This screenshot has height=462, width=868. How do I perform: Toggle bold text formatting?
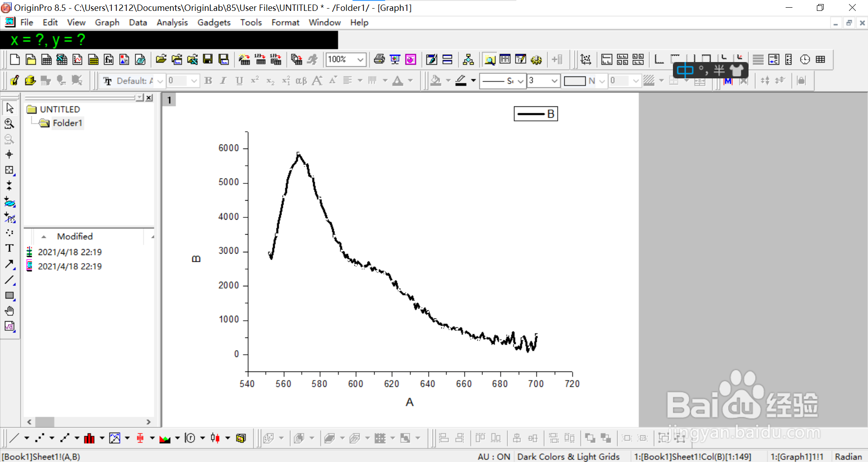pos(208,81)
